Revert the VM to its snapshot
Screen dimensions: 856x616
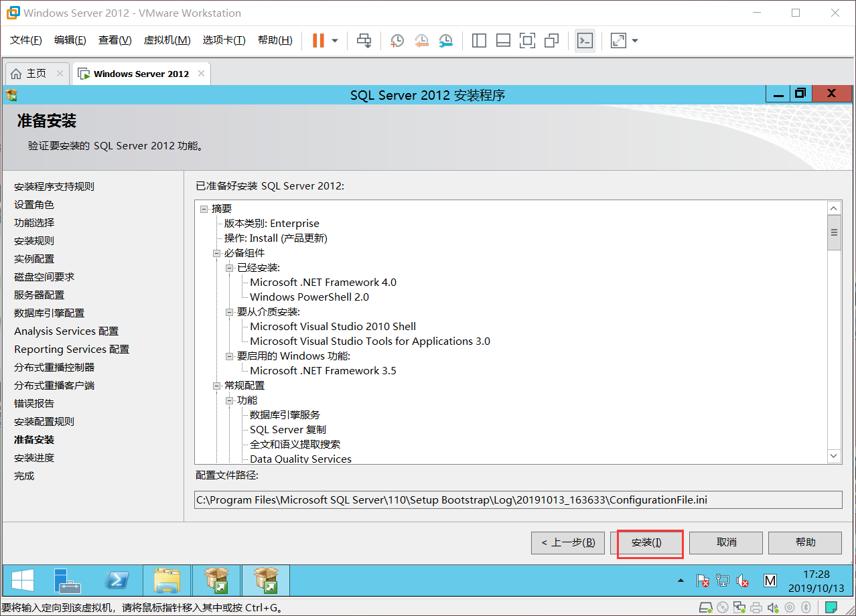click(x=421, y=40)
